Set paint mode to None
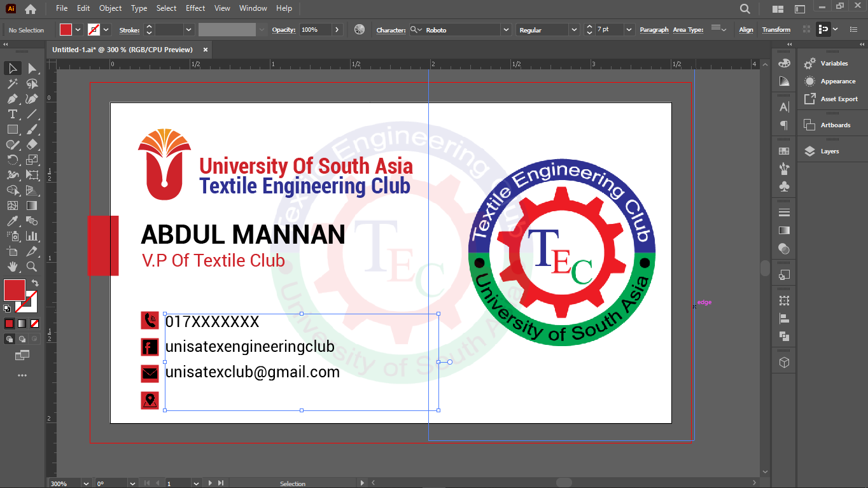This screenshot has height=488, width=868. (x=34, y=323)
